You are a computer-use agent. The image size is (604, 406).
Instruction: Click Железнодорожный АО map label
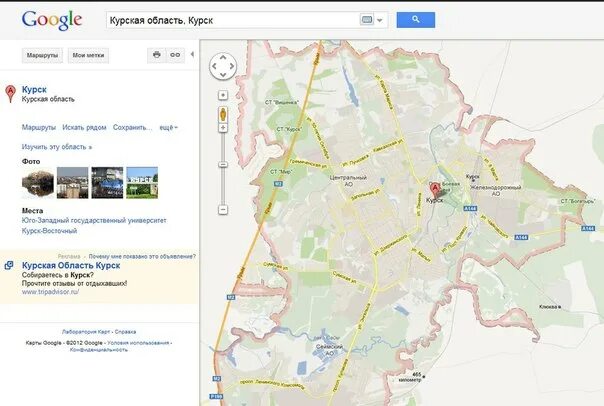pos(496,190)
